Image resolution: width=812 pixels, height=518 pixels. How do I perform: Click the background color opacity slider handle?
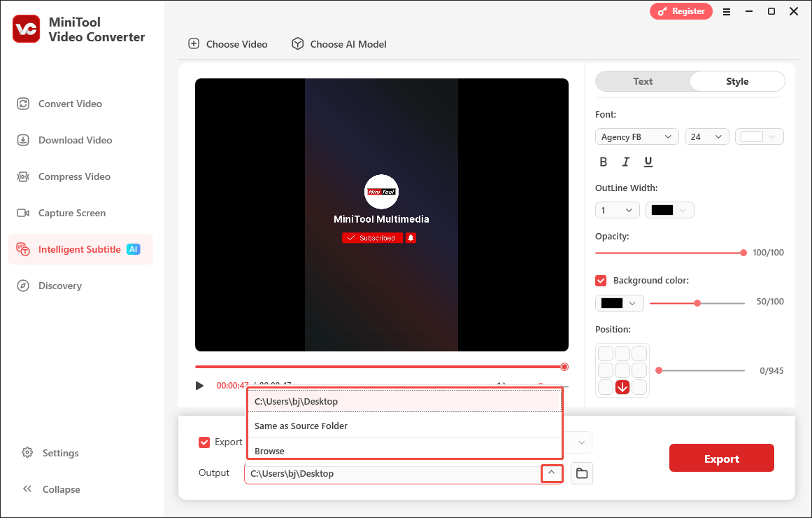pyautogui.click(x=697, y=303)
